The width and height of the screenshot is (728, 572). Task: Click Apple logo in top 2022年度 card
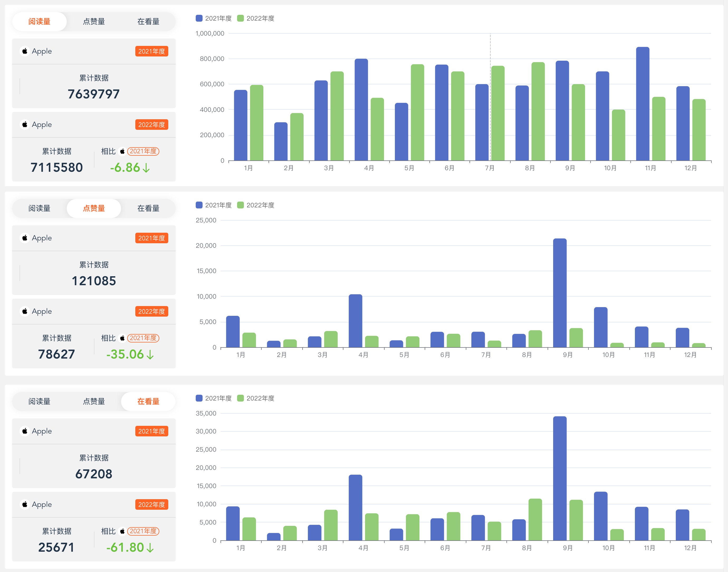[x=25, y=125]
